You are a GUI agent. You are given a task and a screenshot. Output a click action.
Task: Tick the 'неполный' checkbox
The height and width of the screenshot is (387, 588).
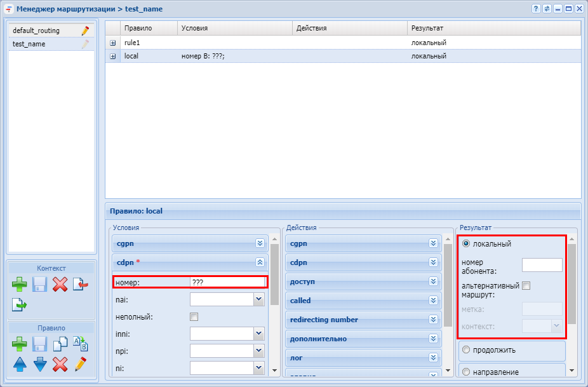pyautogui.click(x=194, y=316)
